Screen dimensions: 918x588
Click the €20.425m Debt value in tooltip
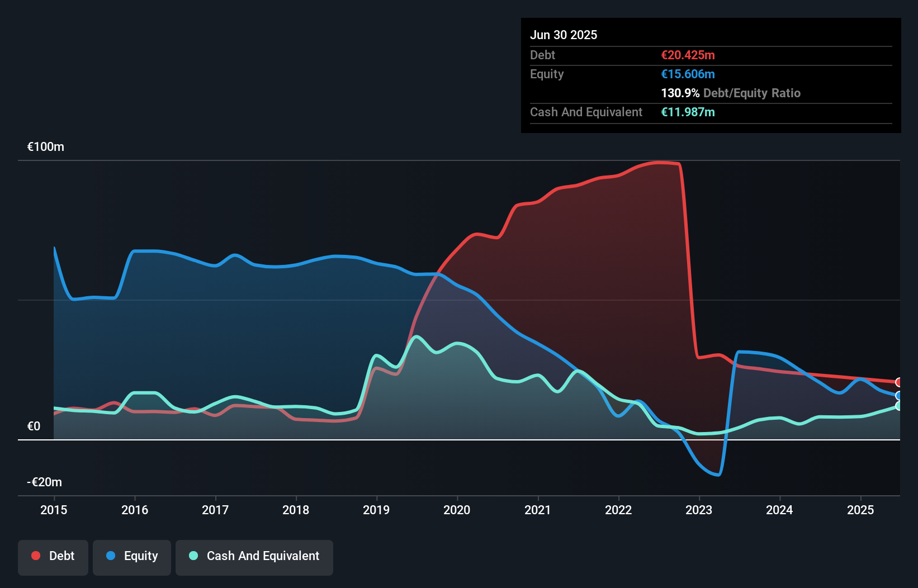click(688, 55)
